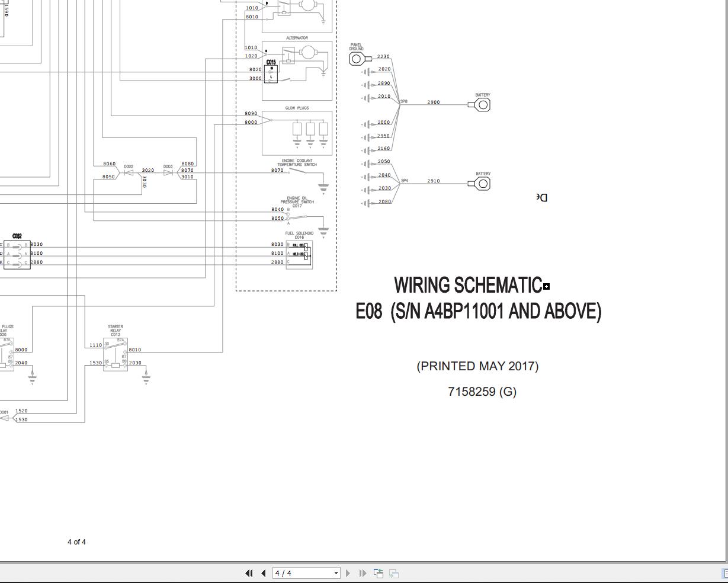
Task: Open the page number dropdown arrow
Action: (x=336, y=573)
